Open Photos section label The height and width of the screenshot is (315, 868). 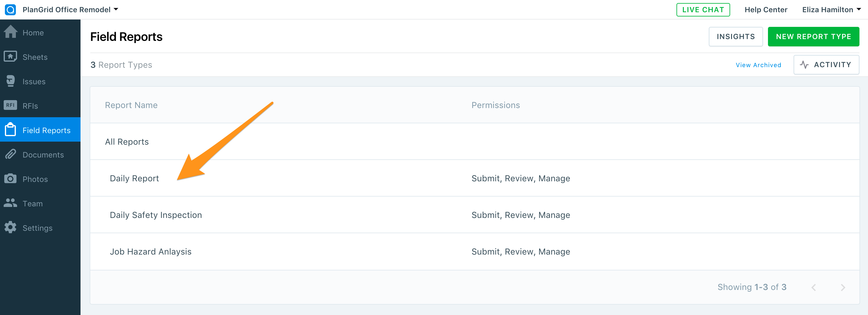(x=35, y=179)
